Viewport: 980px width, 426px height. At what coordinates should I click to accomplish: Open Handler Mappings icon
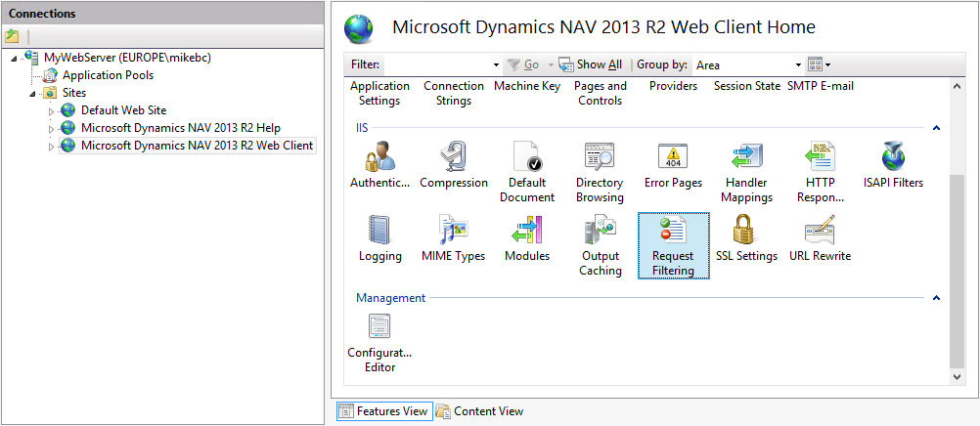click(x=746, y=157)
